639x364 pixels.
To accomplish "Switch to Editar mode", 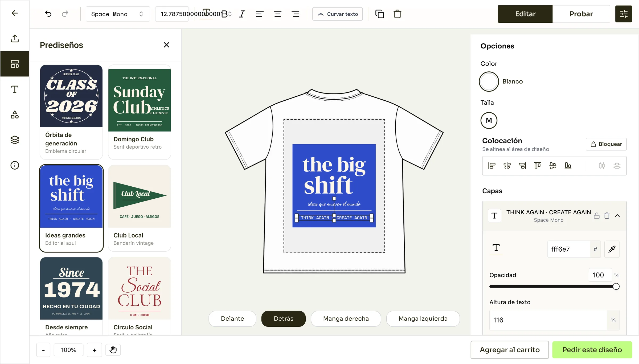I will 525,14.
